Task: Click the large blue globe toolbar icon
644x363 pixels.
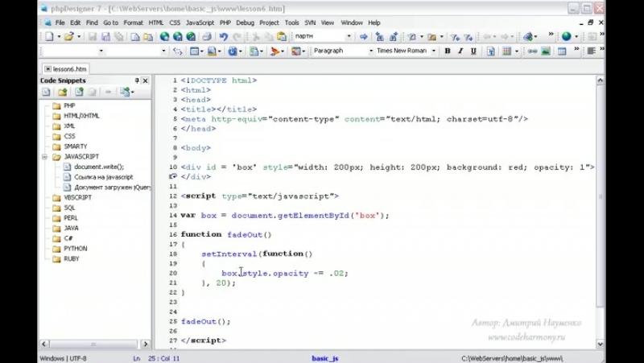Action: 567,36
